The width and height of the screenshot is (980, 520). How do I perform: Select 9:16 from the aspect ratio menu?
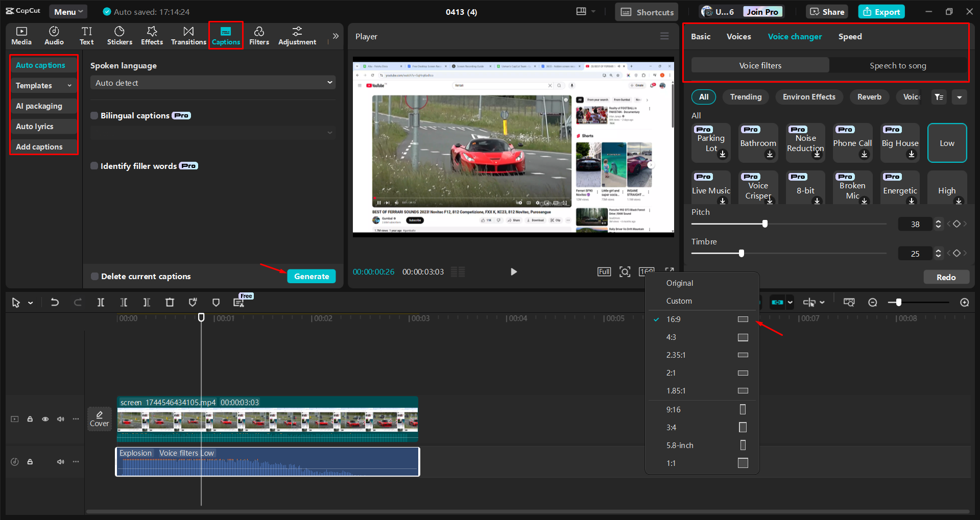[674, 409]
